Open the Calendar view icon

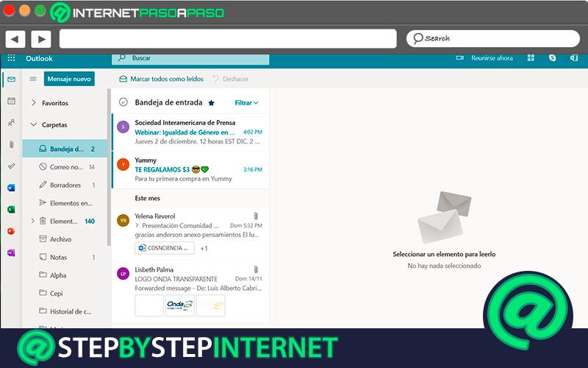tap(11, 101)
